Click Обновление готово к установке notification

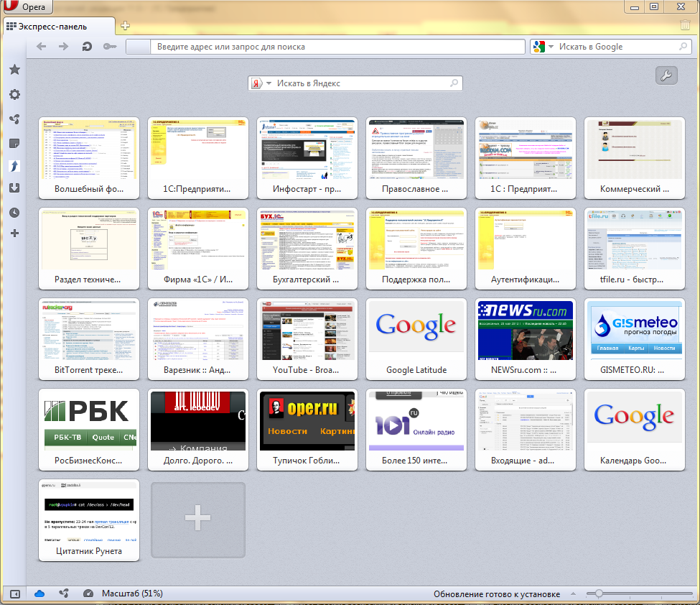(497, 594)
